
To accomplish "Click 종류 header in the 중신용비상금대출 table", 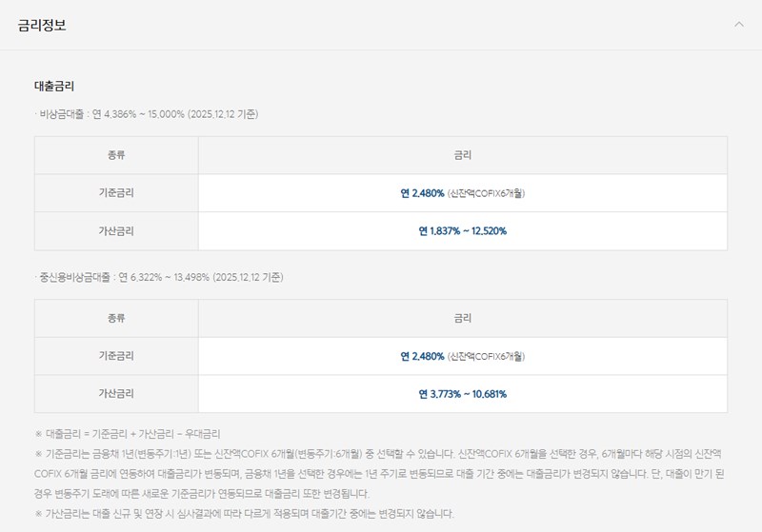I will tap(116, 319).
